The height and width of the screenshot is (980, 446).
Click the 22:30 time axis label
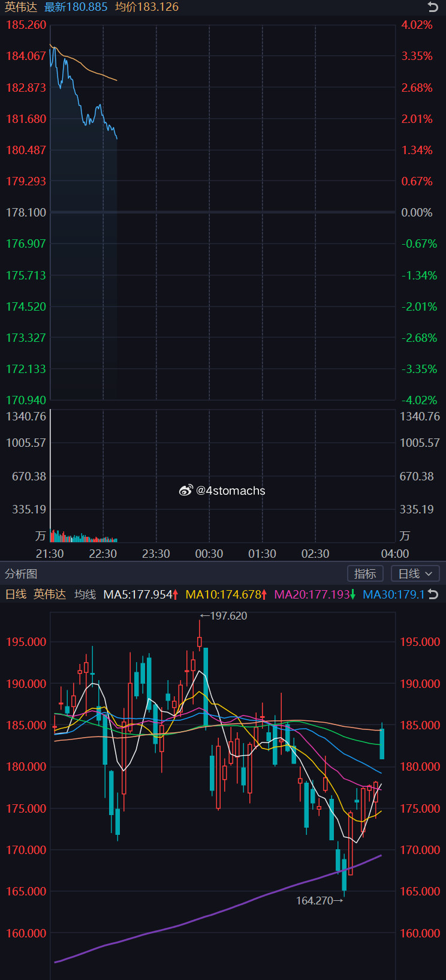pos(103,554)
